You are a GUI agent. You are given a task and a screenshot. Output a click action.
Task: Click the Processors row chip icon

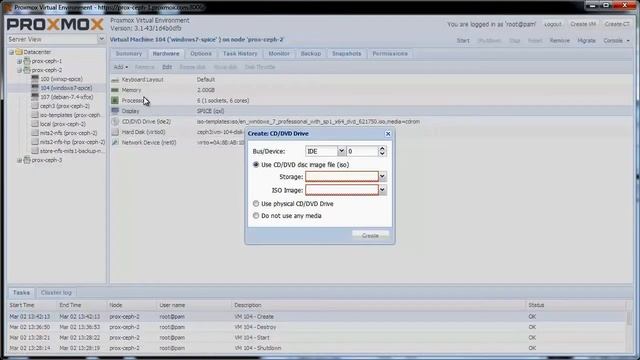[x=115, y=100]
